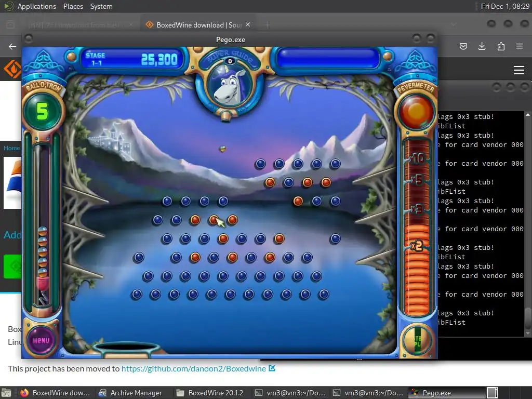Image resolution: width=532 pixels, height=399 pixels.
Task: Open Firefox downloads icon
Action: coord(482,46)
